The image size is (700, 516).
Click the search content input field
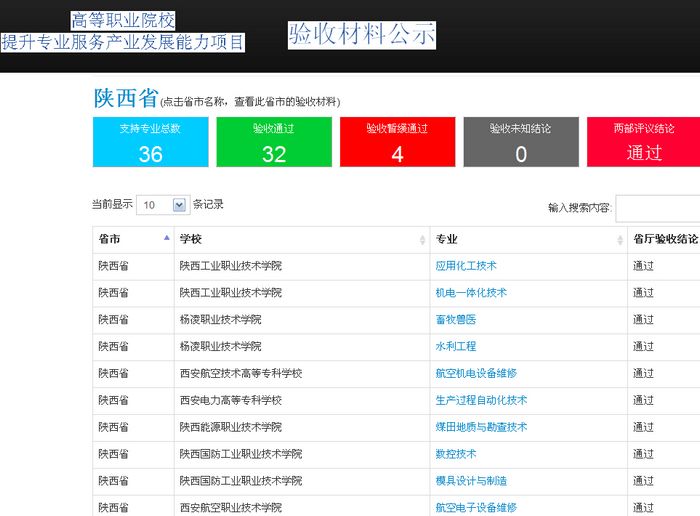[x=657, y=208]
